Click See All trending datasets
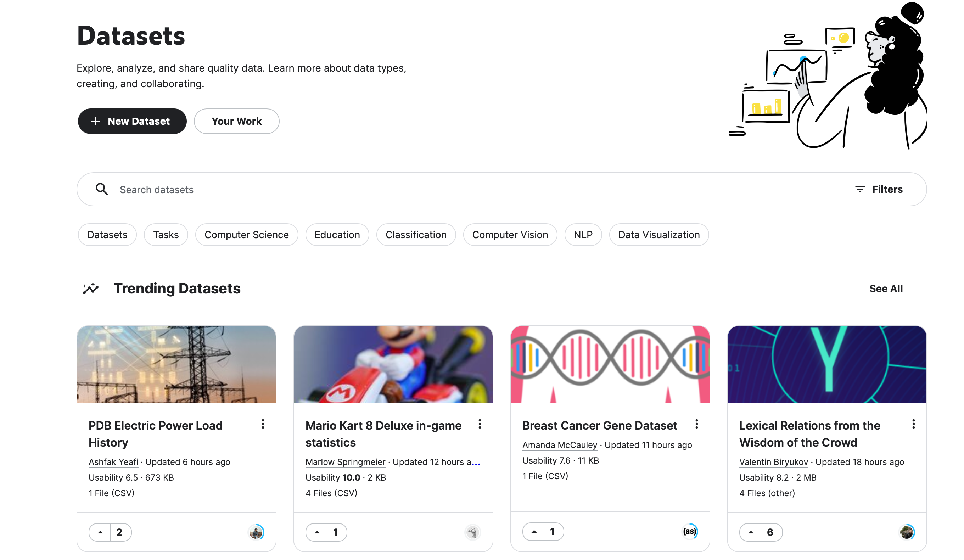The width and height of the screenshot is (964, 560). [886, 289]
